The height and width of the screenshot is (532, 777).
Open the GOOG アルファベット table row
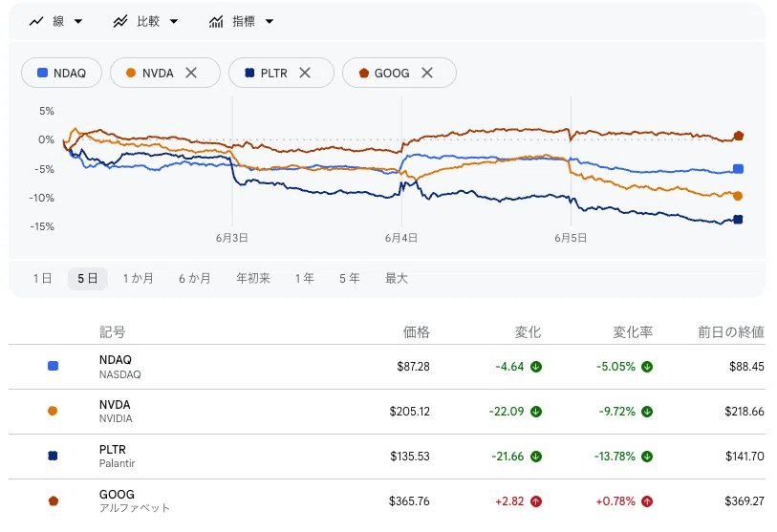coord(387,501)
